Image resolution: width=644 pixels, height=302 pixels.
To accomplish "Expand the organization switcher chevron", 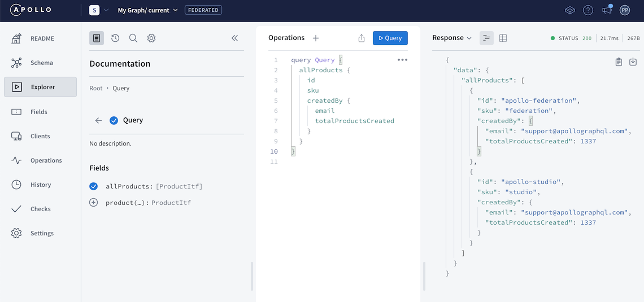I will point(106,10).
